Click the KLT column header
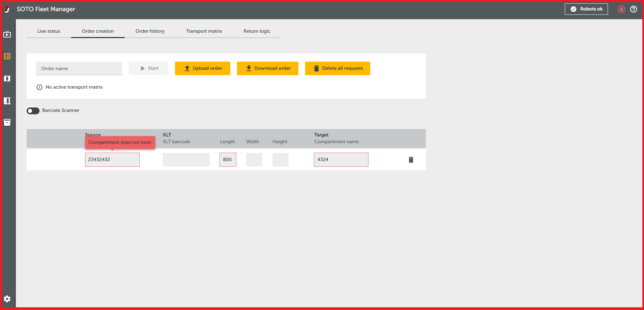 (x=167, y=135)
